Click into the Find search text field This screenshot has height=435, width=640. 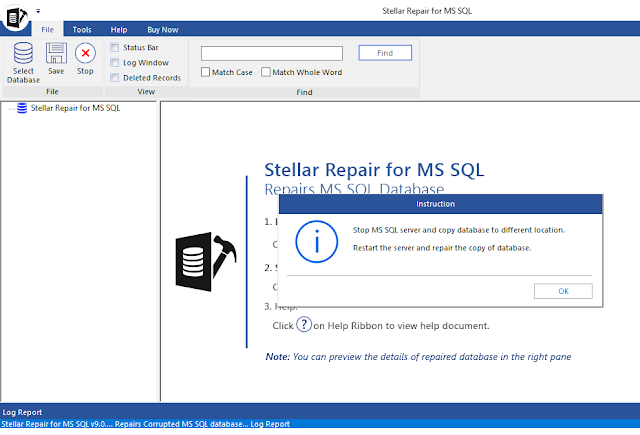(x=272, y=53)
